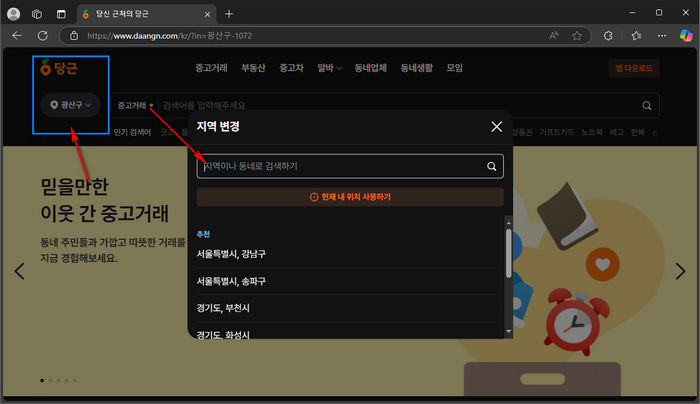
Task: Select 서울특별시, 송파구 from the list
Action: pos(346,281)
